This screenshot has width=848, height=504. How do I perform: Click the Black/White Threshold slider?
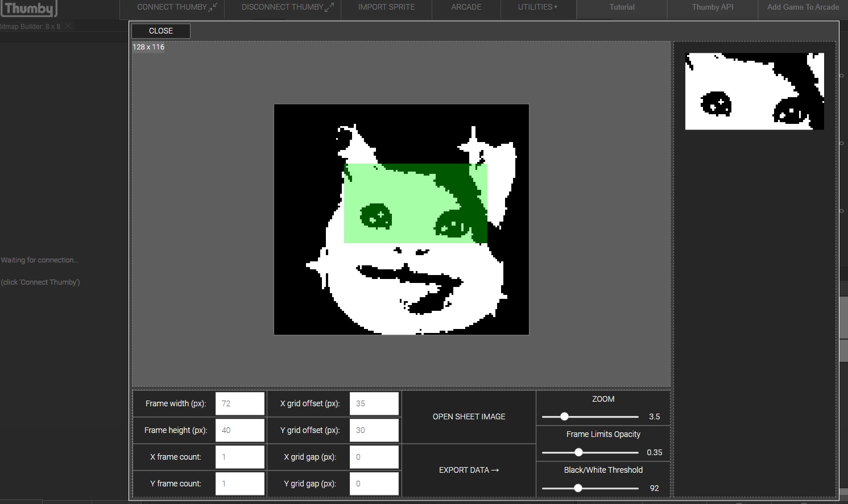[x=578, y=488]
